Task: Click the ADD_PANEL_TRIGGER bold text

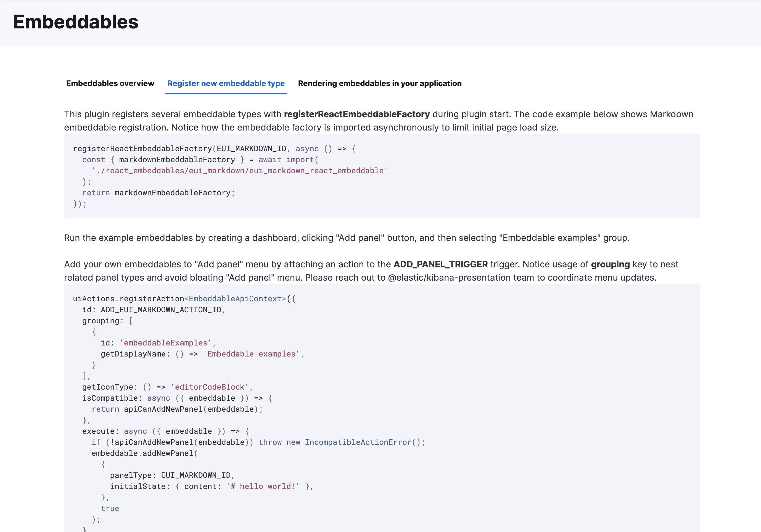Action: point(440,264)
